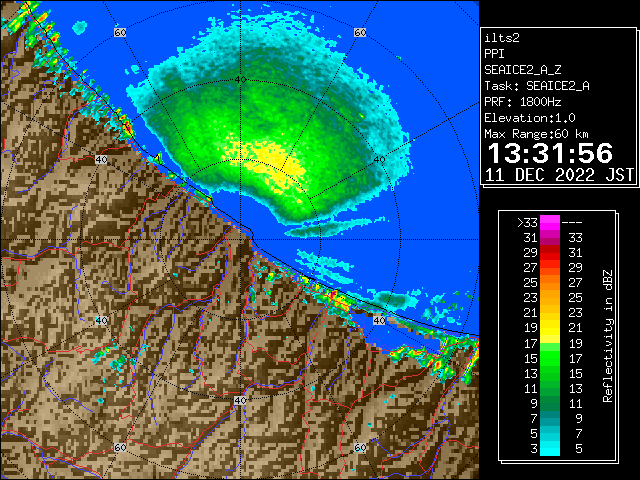Click the timestamp "13:31:56"
640x480 pixels.
coord(550,153)
